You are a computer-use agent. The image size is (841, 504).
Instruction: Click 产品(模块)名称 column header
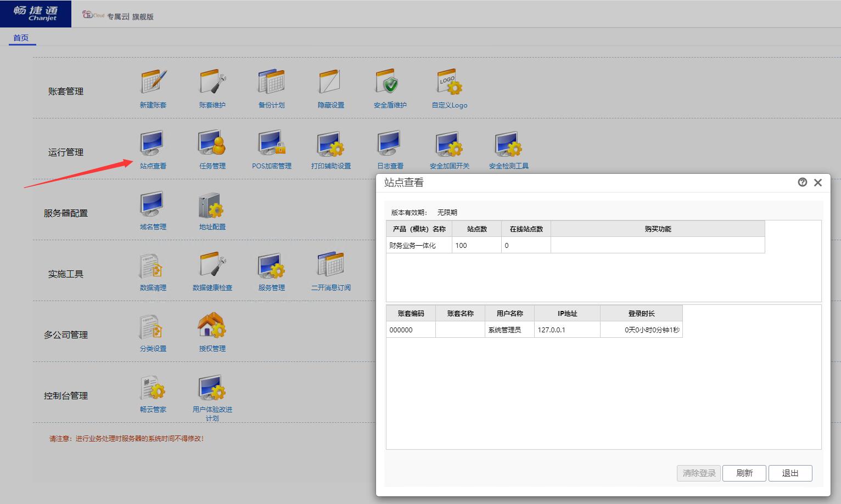point(419,229)
